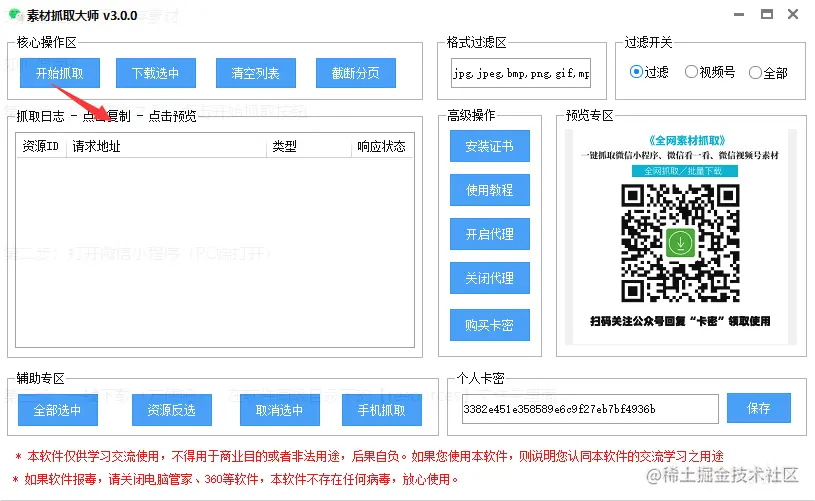Click the 下载选中 button
This screenshot has height=501, width=815.
tap(155, 73)
